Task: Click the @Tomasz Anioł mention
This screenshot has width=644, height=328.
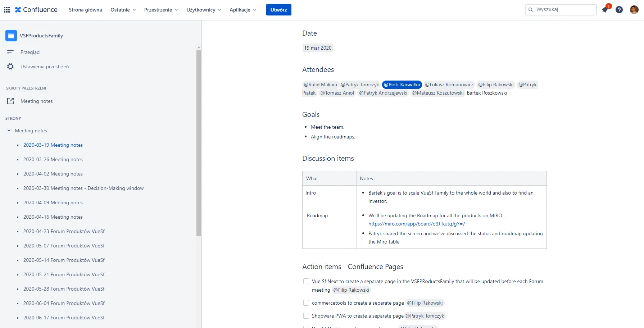Action: [337, 93]
